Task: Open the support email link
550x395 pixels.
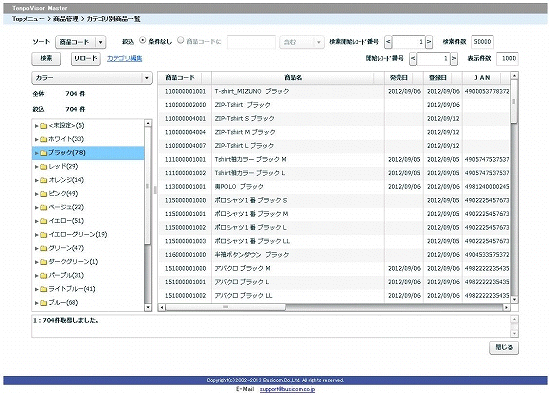Action: [x=287, y=389]
